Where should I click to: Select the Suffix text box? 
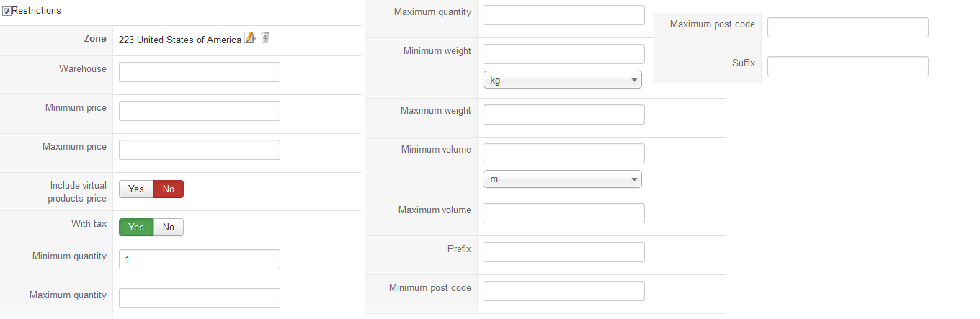(x=847, y=66)
